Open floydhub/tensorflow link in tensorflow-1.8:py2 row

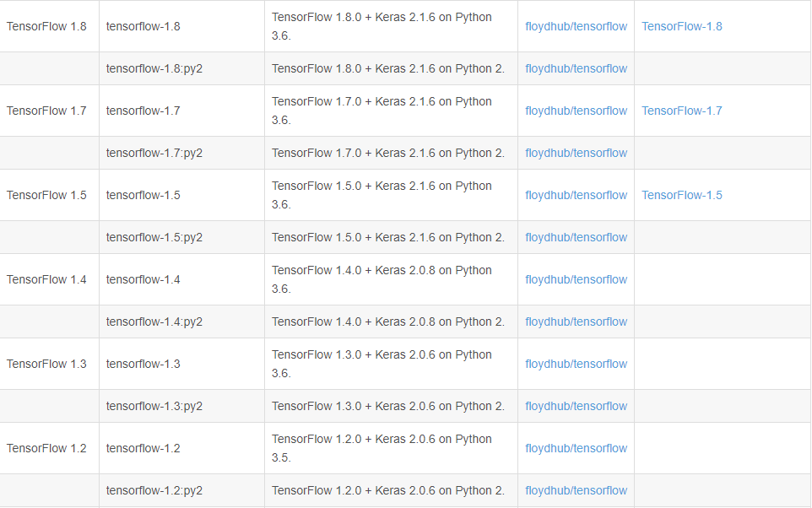[576, 68]
